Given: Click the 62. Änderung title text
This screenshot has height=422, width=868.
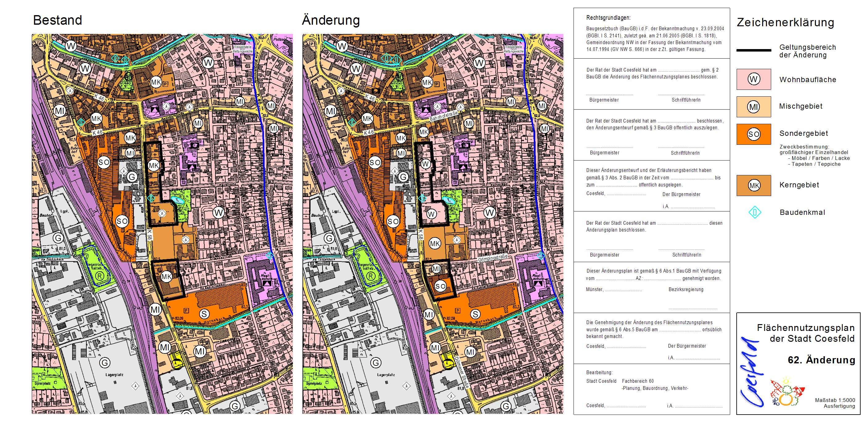Looking at the screenshot, I should (x=821, y=360).
